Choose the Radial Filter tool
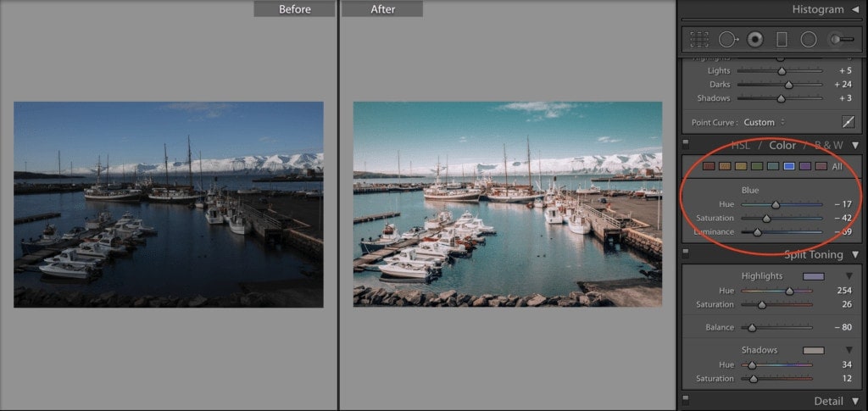 point(809,39)
